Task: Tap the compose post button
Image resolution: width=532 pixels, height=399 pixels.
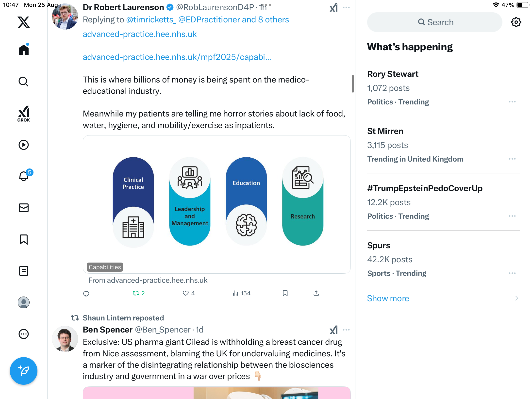Action: [24, 371]
